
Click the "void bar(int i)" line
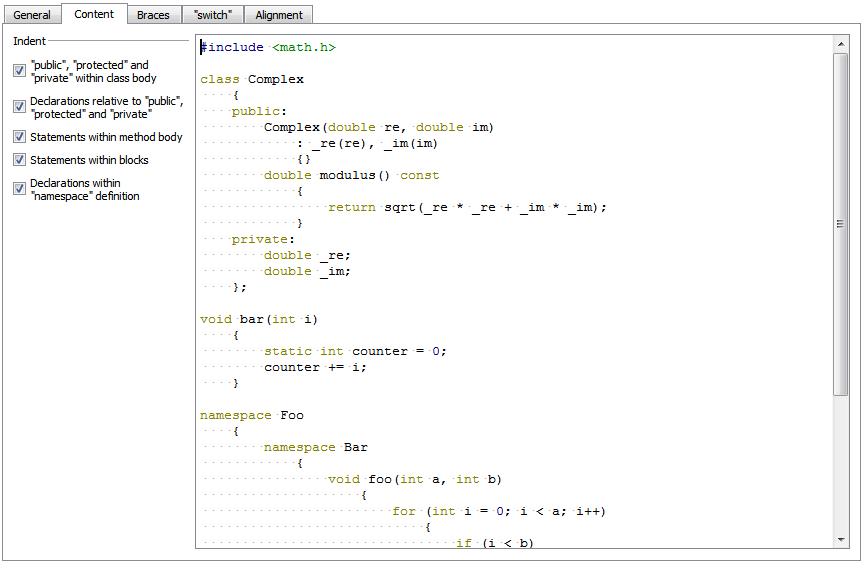(259, 319)
